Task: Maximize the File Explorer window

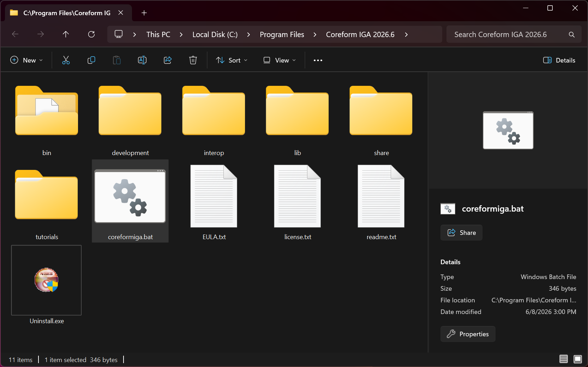Action: pyautogui.click(x=550, y=8)
